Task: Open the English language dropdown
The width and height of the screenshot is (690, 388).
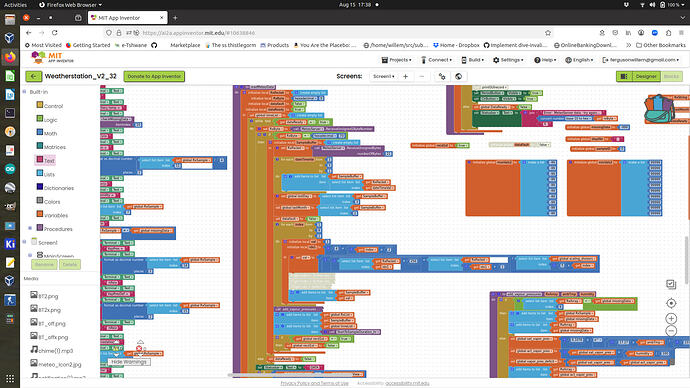Action: 579,60
